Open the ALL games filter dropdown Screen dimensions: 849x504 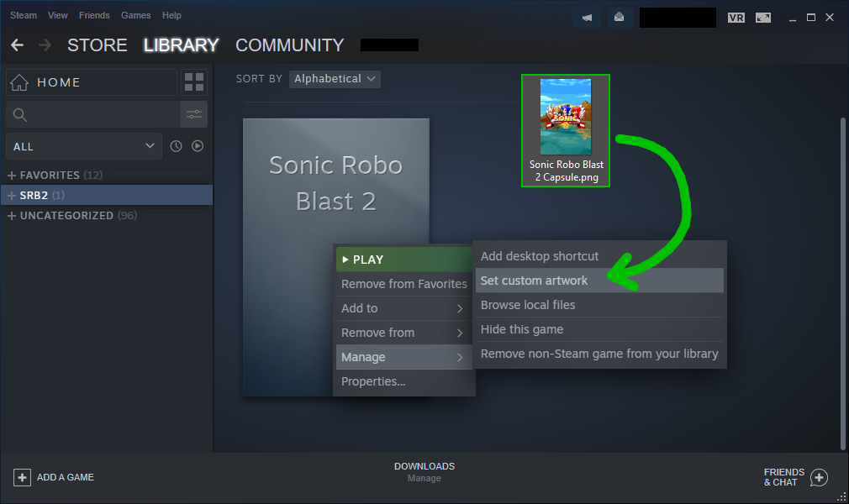point(84,146)
